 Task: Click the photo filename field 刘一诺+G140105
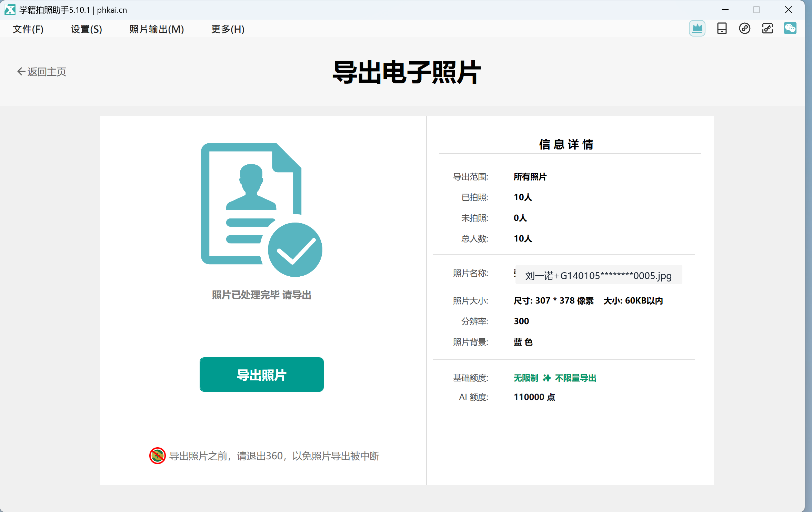point(598,275)
